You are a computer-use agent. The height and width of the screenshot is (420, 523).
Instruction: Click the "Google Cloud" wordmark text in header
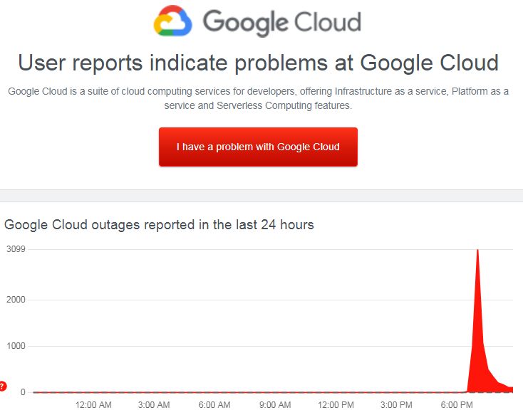281,22
